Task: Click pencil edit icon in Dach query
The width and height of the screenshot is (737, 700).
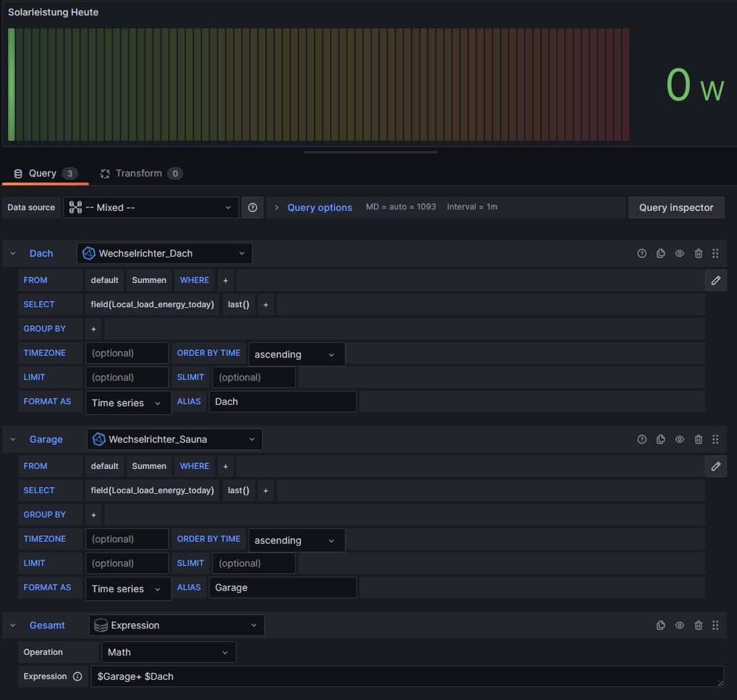Action: pos(715,280)
